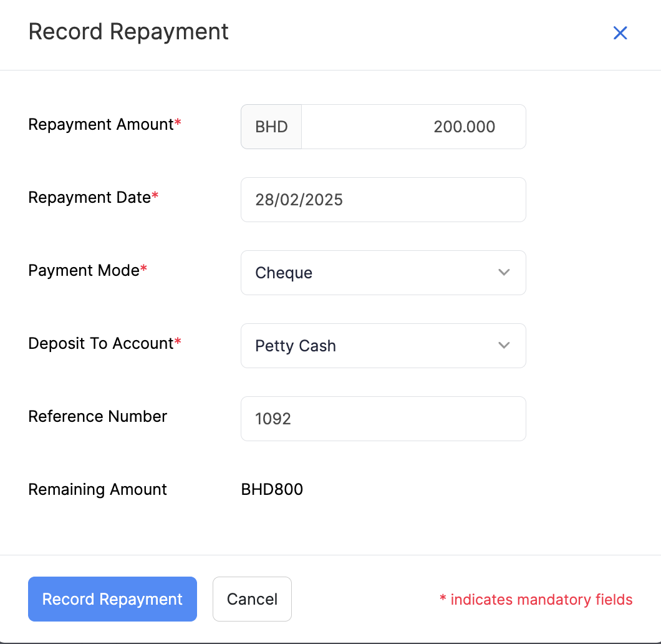Click the Repayment Amount input showing 200.000

point(413,127)
